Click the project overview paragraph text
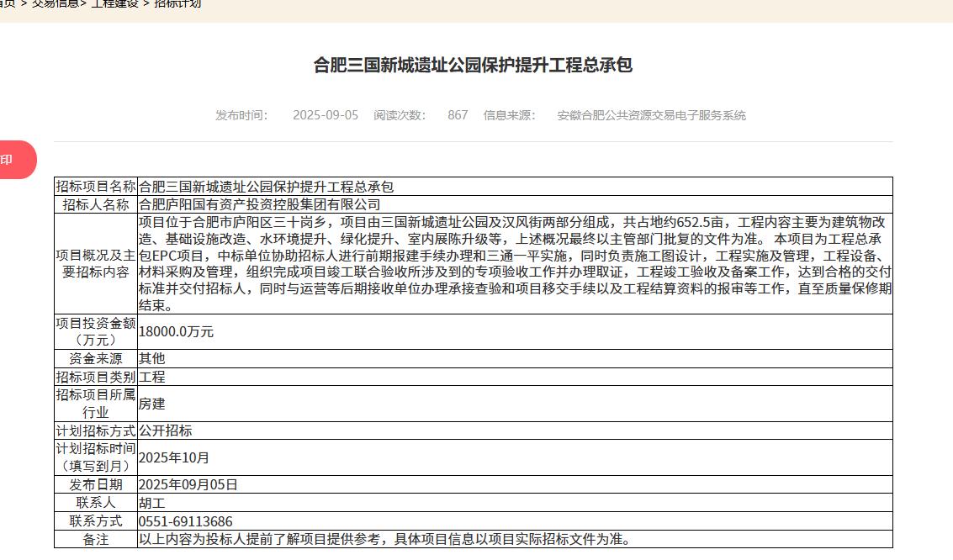 (x=515, y=263)
